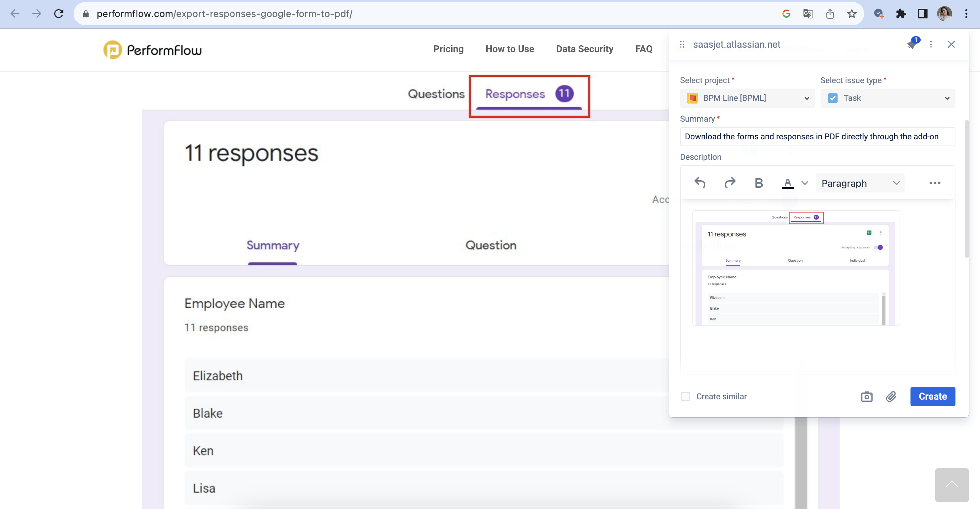Click the Data Security link
Viewport: 980px width, 509px height.
click(x=584, y=49)
